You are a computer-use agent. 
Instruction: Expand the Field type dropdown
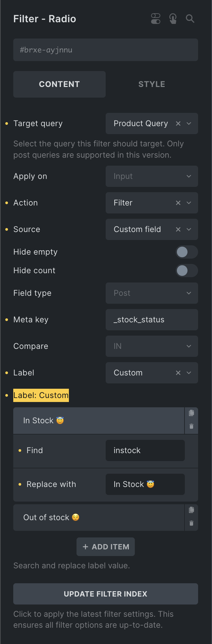point(152,293)
